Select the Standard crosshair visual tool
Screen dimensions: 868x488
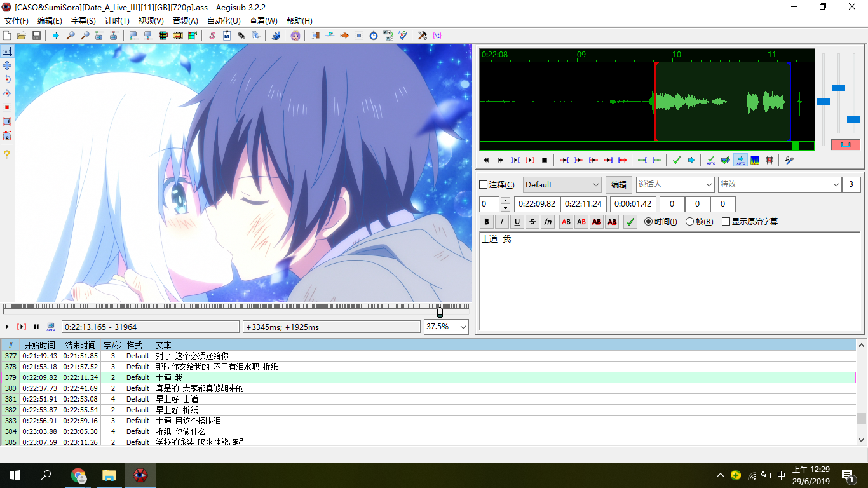[x=7, y=51]
